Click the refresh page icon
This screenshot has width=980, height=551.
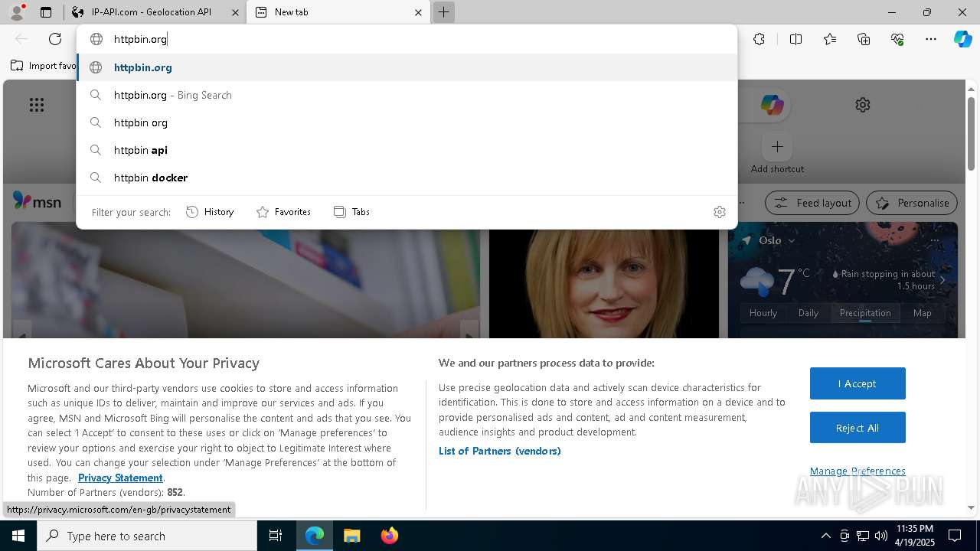tap(55, 39)
